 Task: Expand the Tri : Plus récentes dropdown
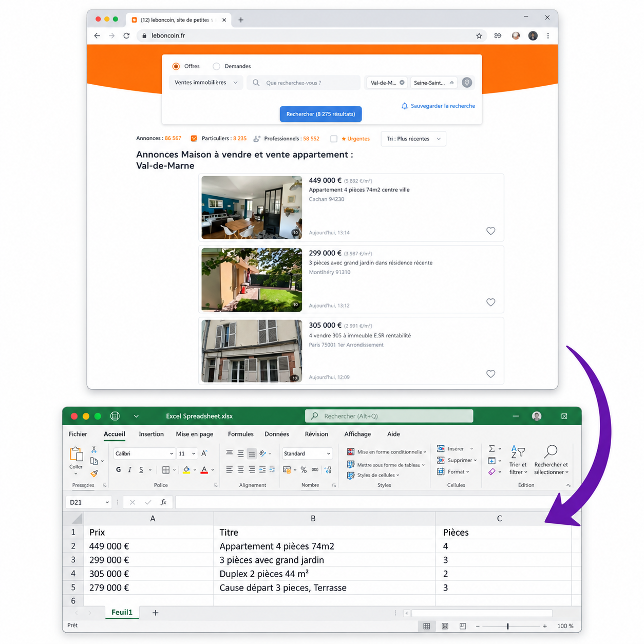pos(413,139)
